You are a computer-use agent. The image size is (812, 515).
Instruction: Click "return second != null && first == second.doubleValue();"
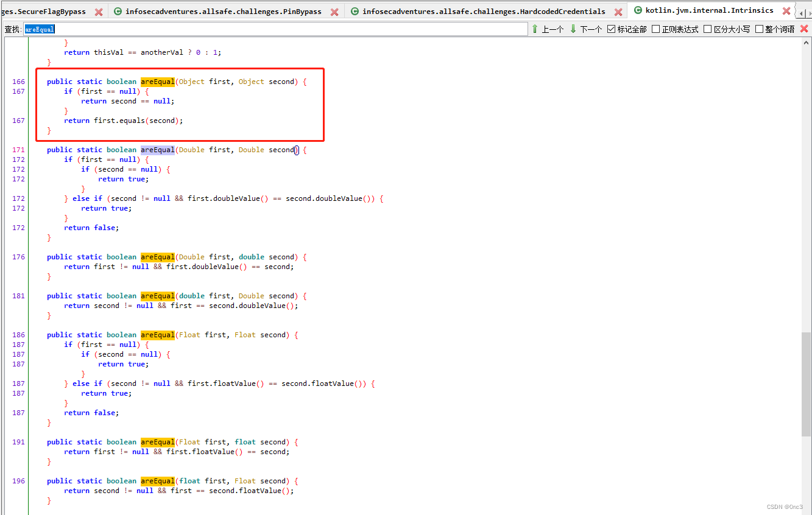coord(181,306)
